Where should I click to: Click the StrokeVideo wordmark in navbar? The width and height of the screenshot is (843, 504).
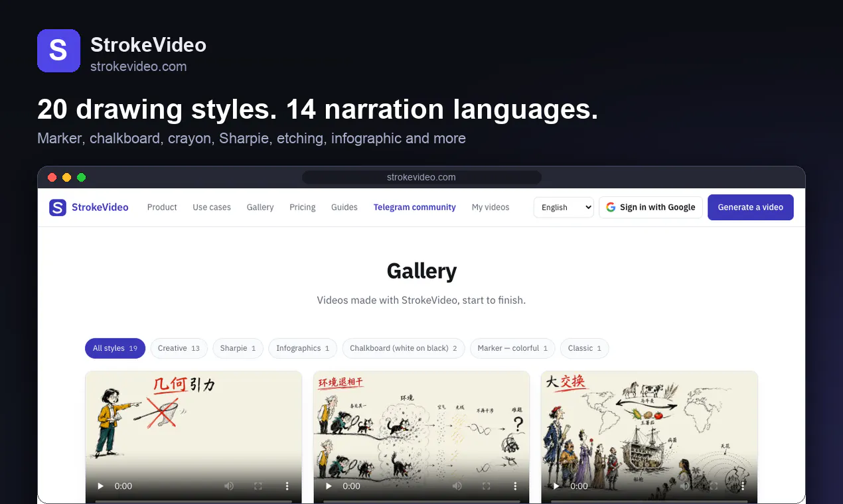click(x=100, y=208)
